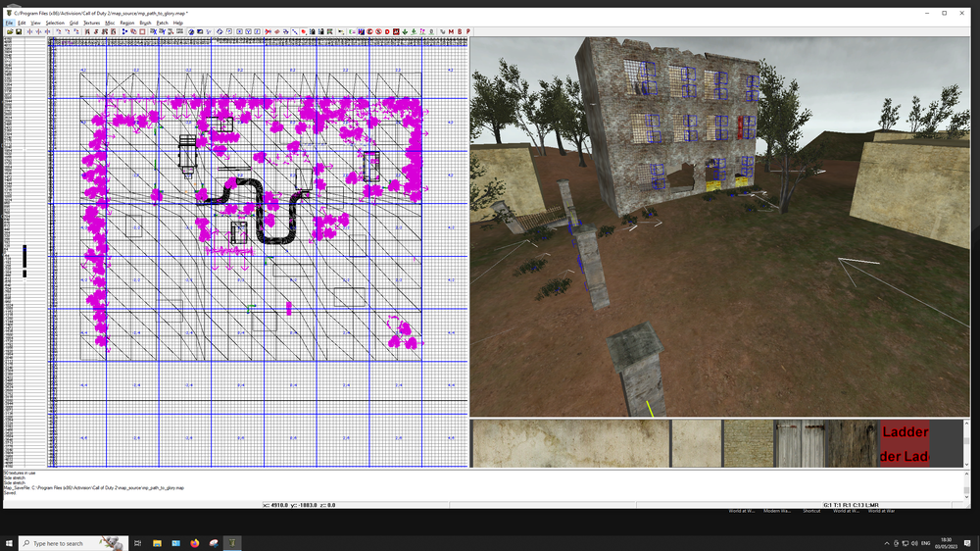Open the Brush menu
This screenshot has height=551, width=980.
145,22
